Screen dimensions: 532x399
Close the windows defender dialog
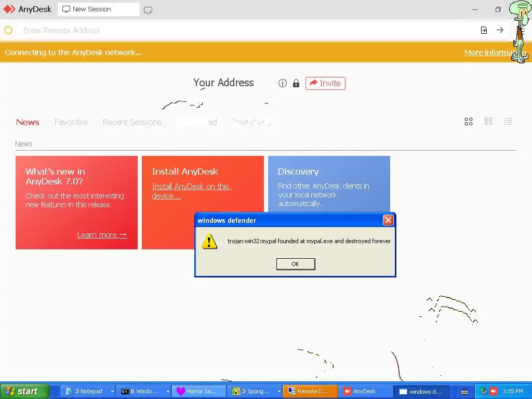[388, 220]
